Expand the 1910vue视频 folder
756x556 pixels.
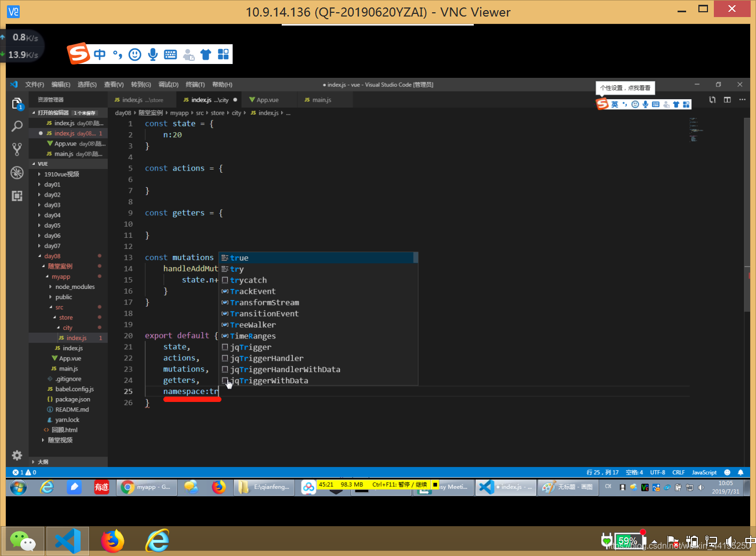[x=68, y=174]
